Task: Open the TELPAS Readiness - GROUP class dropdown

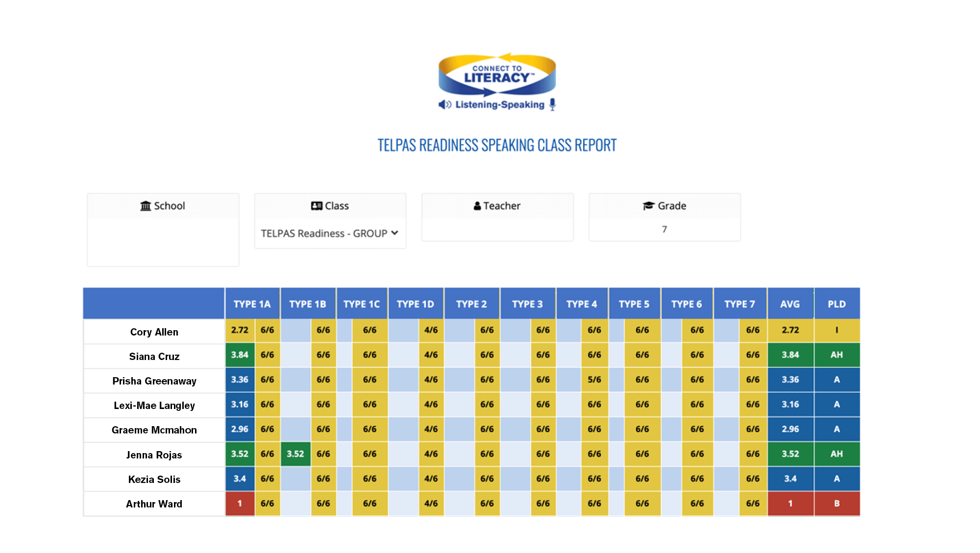Action: [330, 234]
